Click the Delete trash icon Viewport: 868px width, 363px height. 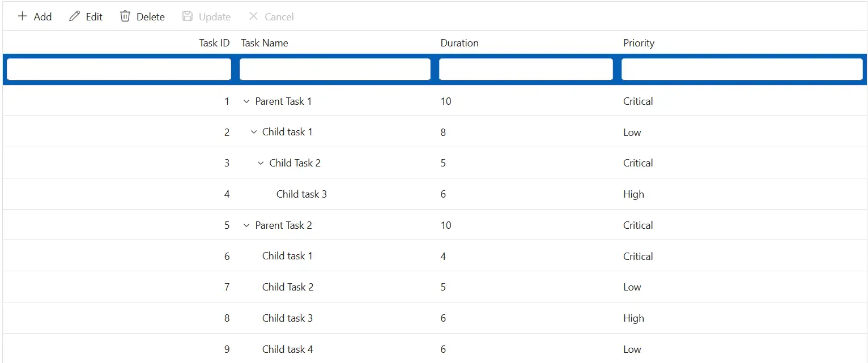(x=125, y=16)
